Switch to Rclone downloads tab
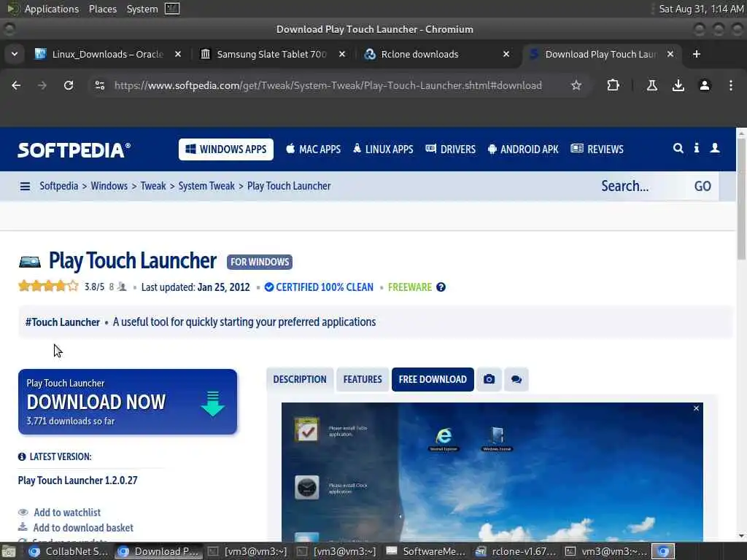Screen dimensions: 747x560 [419, 54]
